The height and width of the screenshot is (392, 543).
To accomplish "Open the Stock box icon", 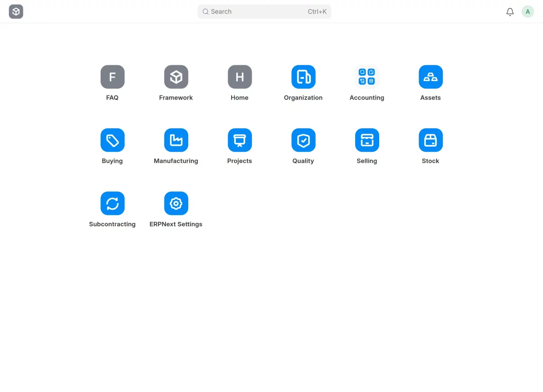I will [x=431, y=140].
